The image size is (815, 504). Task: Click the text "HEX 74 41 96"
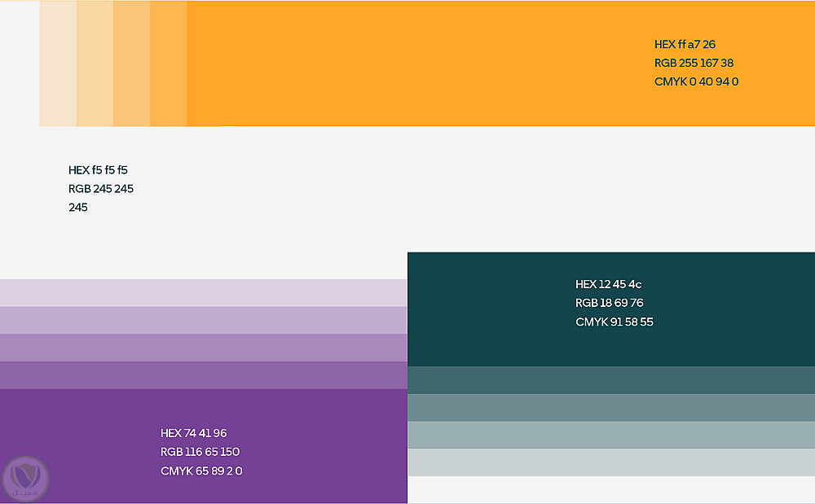coord(194,433)
